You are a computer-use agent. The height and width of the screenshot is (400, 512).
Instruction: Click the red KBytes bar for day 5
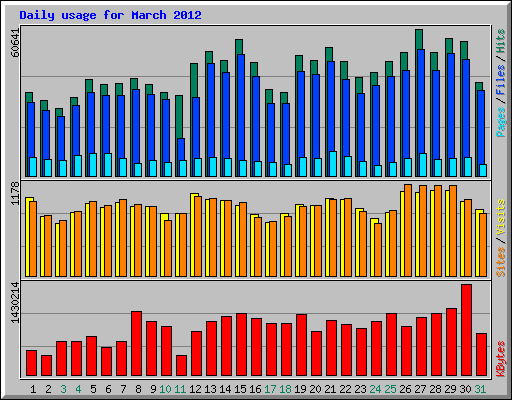point(91,356)
